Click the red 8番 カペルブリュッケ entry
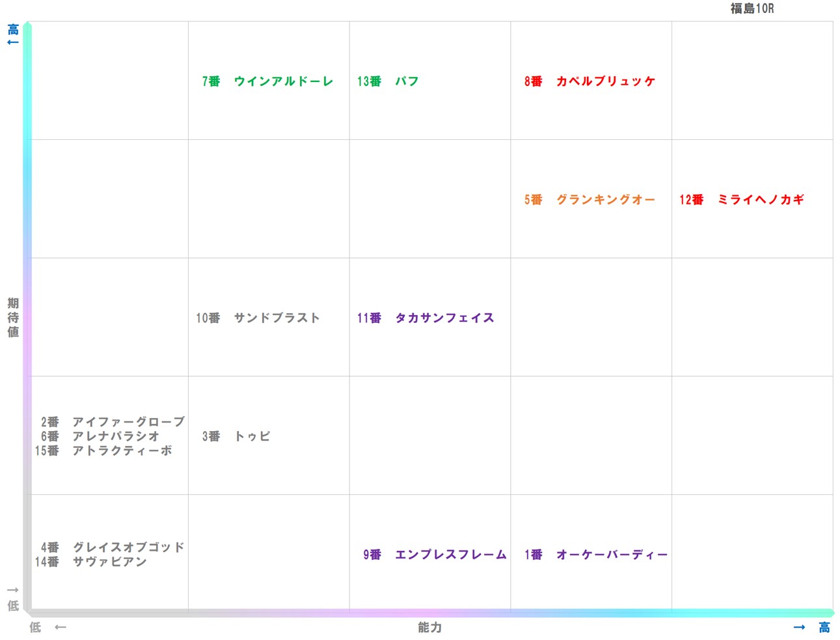 point(589,82)
